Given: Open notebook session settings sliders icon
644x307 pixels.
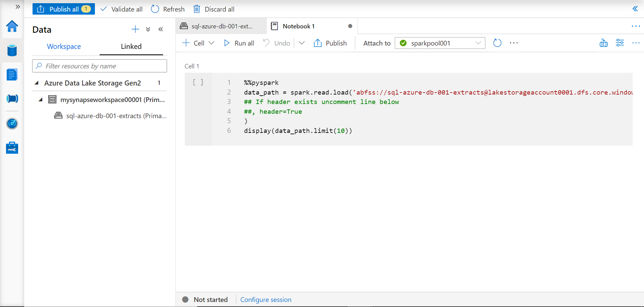Looking at the screenshot, I should [620, 43].
